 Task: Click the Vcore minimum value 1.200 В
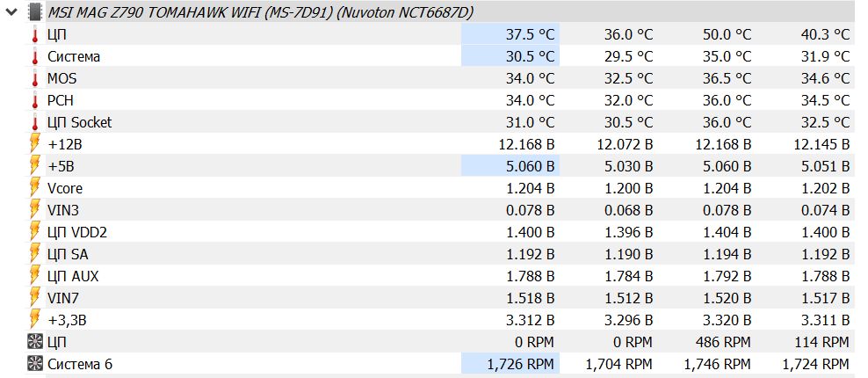628,188
